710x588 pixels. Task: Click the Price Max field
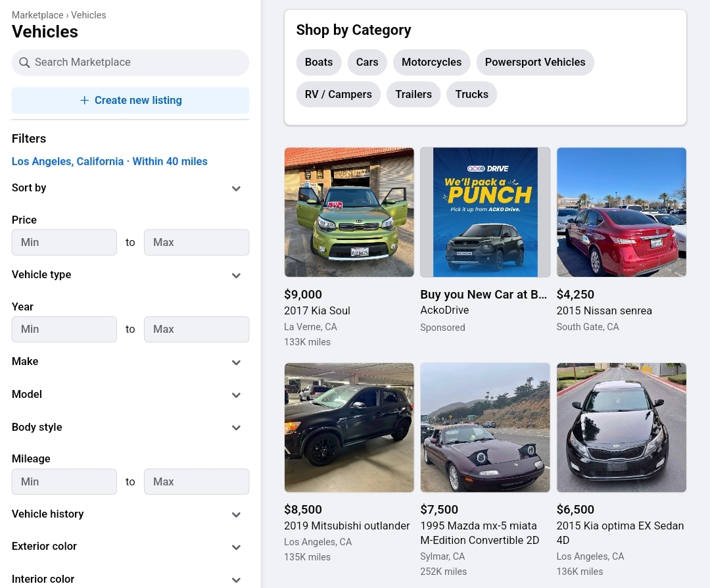(197, 242)
